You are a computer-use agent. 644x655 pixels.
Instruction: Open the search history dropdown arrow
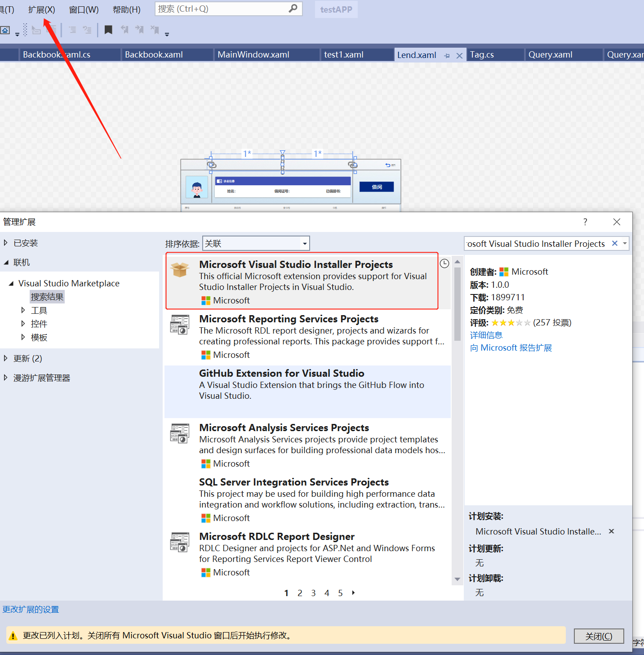click(x=625, y=243)
